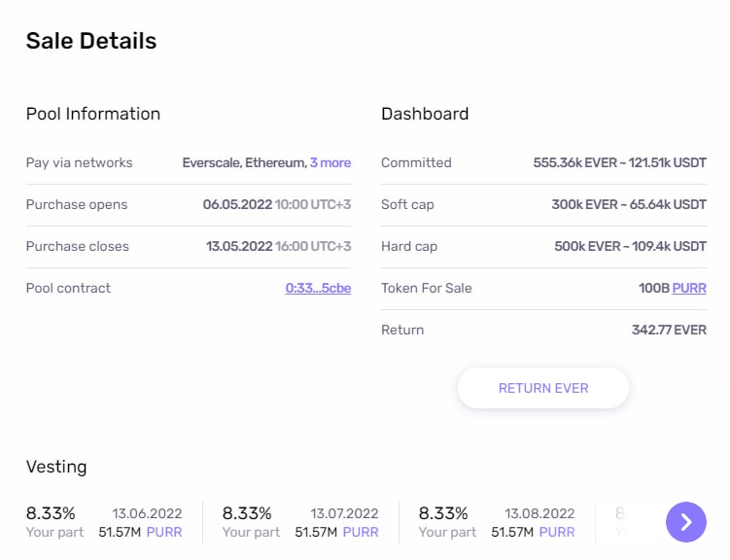Screen dimensions: 730x560
Task: Click the purchase opens date 06.05.2022
Action: [236, 205]
